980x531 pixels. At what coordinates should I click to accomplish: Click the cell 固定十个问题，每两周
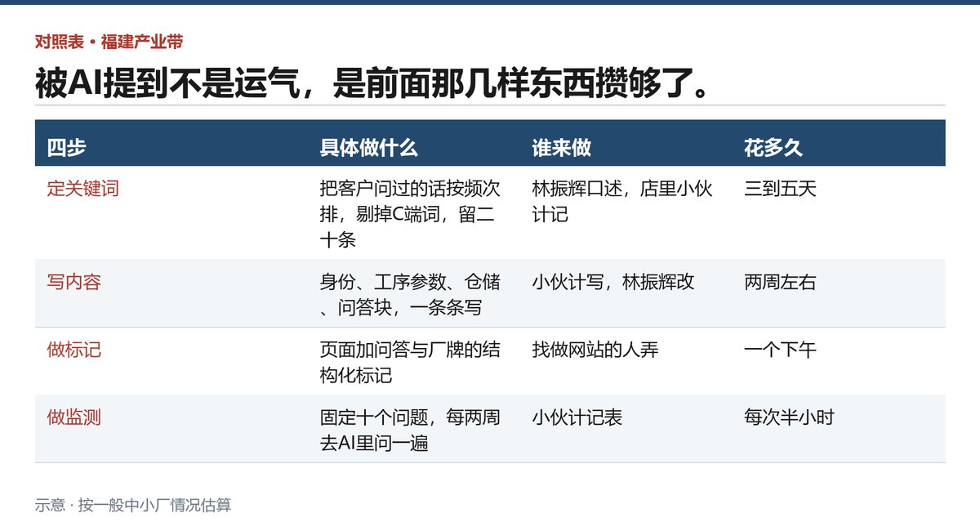[410, 431]
